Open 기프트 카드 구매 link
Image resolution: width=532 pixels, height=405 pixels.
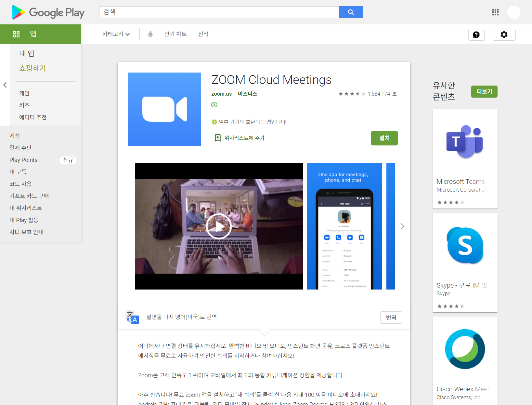point(29,196)
